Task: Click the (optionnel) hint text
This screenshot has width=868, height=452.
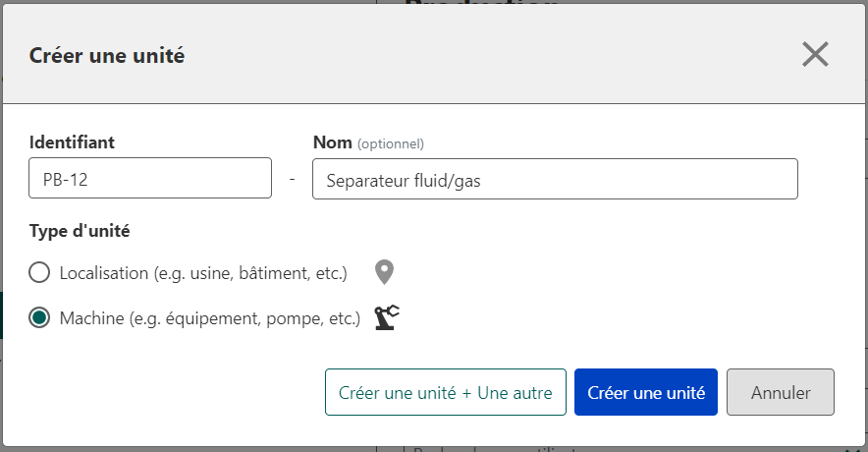Action: [390, 143]
